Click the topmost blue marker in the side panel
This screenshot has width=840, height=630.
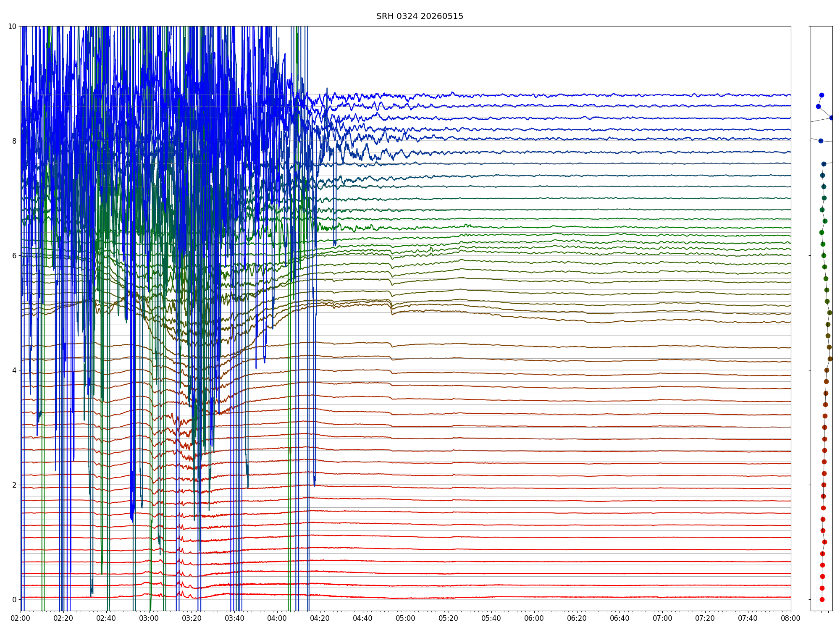[822, 95]
